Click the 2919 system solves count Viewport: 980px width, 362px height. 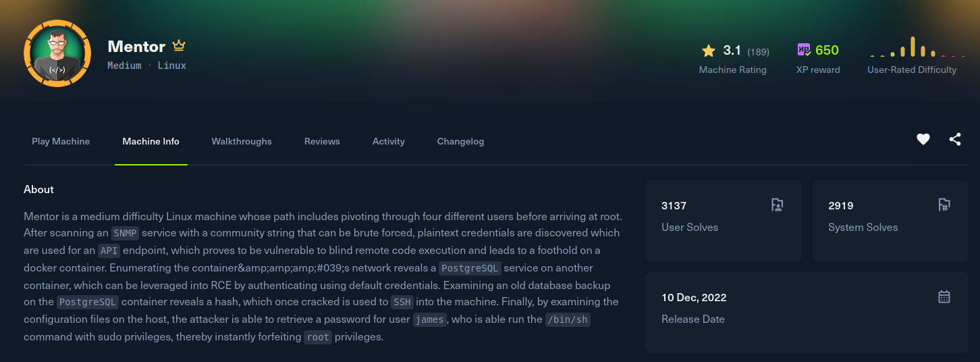(x=841, y=206)
